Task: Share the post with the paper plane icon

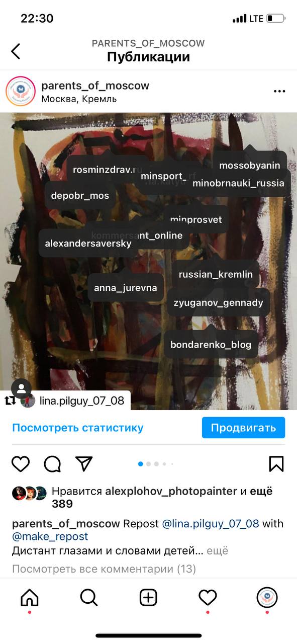Action: point(84,463)
